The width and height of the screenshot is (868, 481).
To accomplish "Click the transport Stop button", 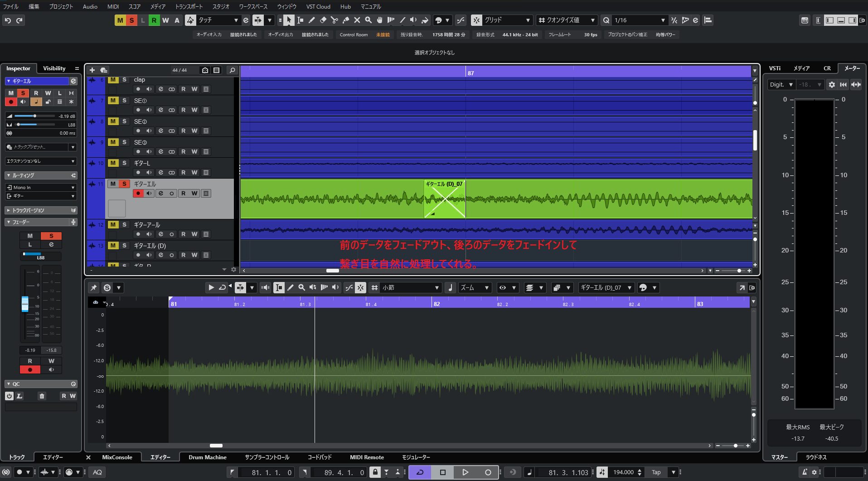I will click(x=442, y=472).
